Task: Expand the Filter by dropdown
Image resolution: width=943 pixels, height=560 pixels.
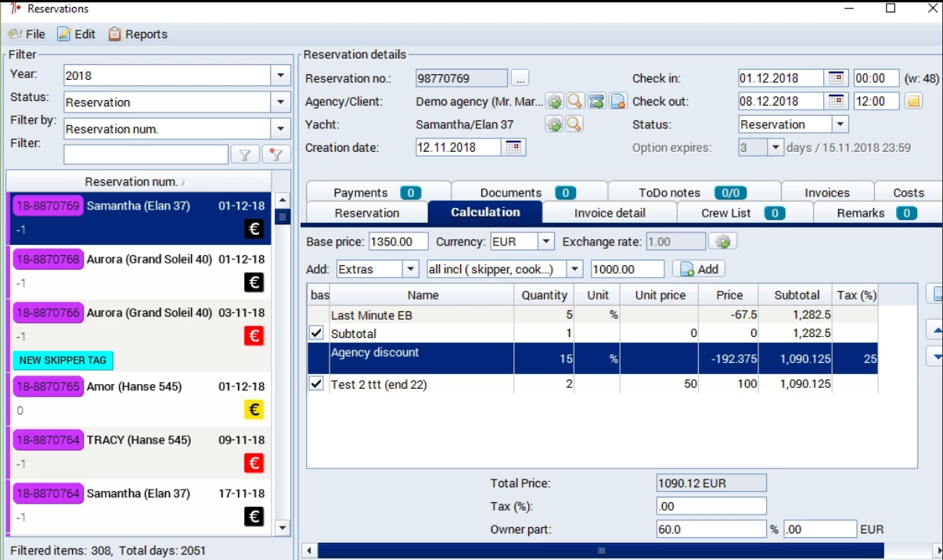Action: (281, 129)
